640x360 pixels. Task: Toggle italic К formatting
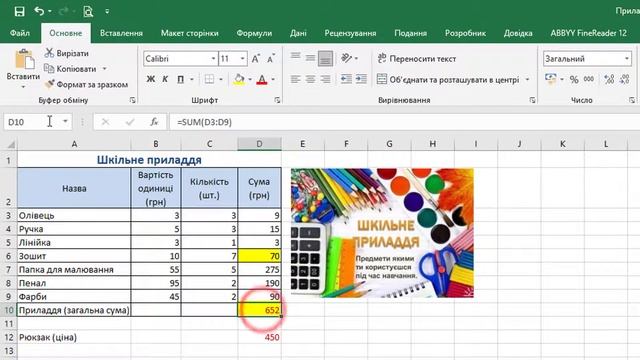tap(165, 79)
